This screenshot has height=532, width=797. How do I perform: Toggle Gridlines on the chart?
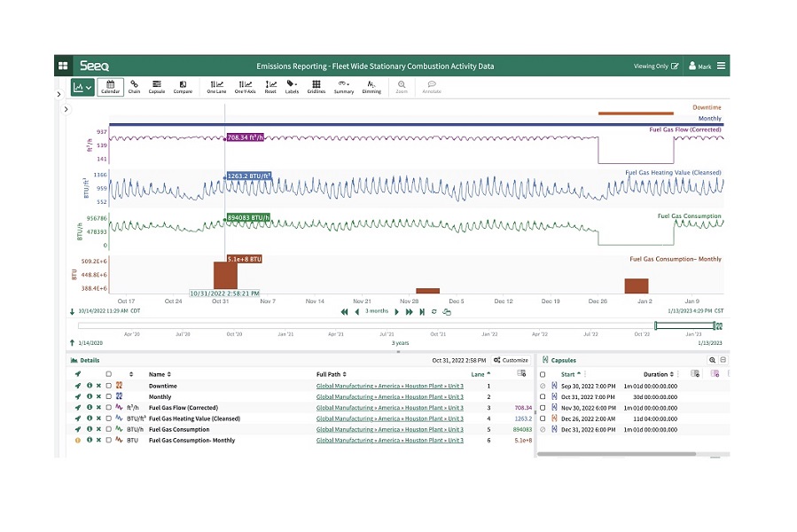(x=316, y=87)
